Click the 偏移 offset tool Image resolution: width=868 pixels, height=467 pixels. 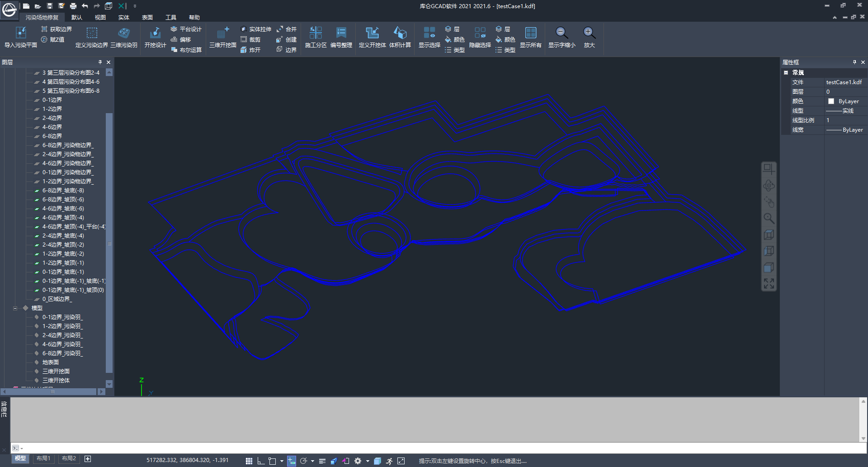click(x=181, y=39)
